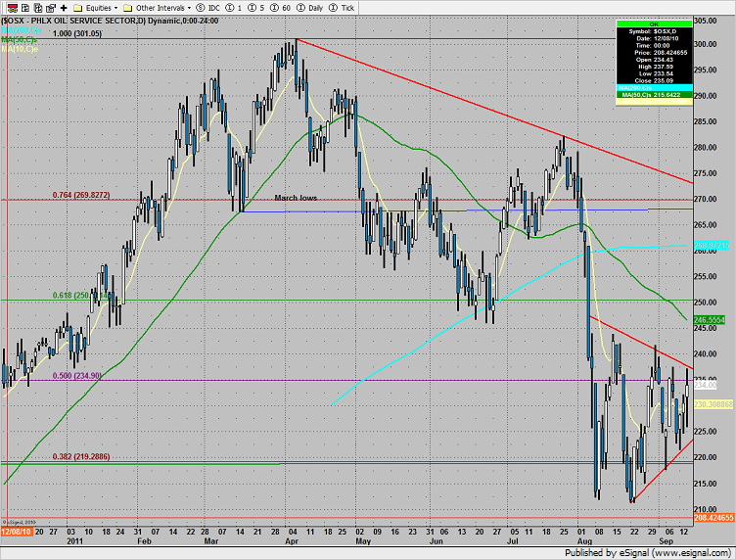This screenshot has height=560, width=736.
Task: Click the Price: 208.424655 row in cursor window
Action: pyautogui.click(x=654, y=53)
